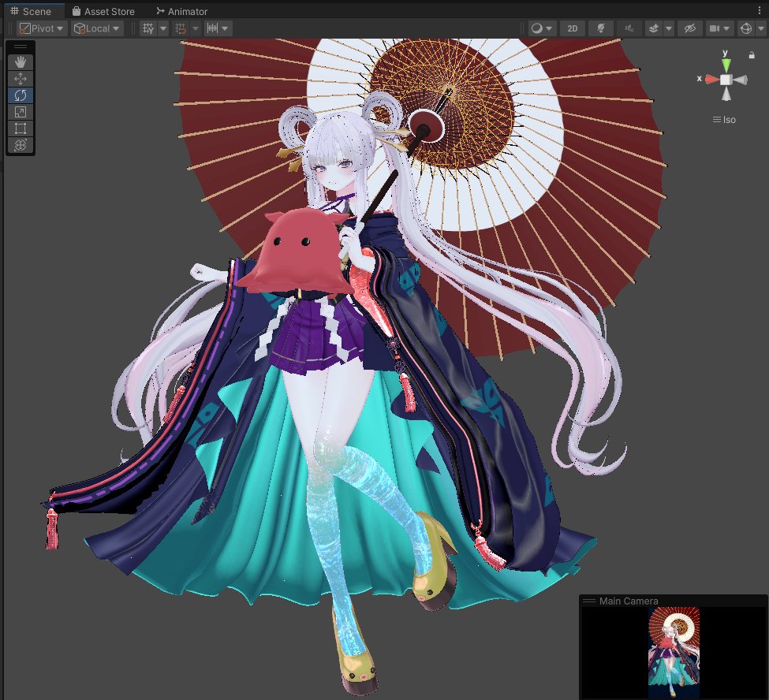769x700 pixels.
Task: Open grid visibility options arrow
Action: pyautogui.click(x=163, y=28)
